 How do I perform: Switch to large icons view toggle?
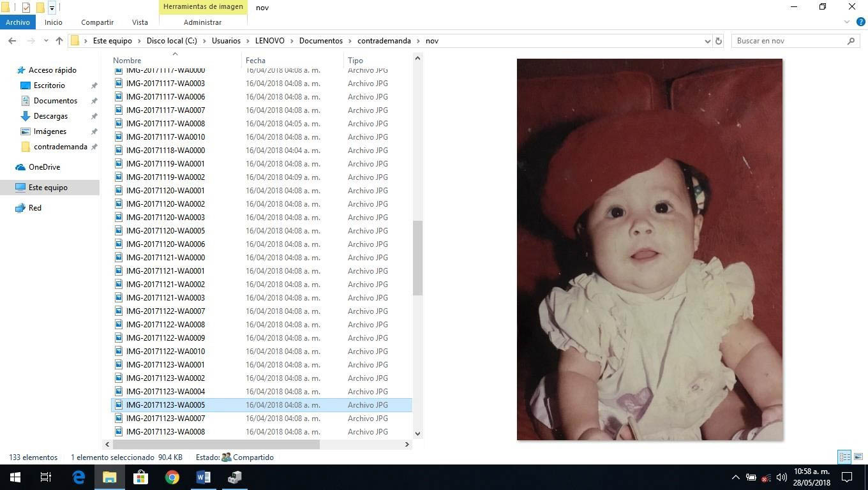858,457
